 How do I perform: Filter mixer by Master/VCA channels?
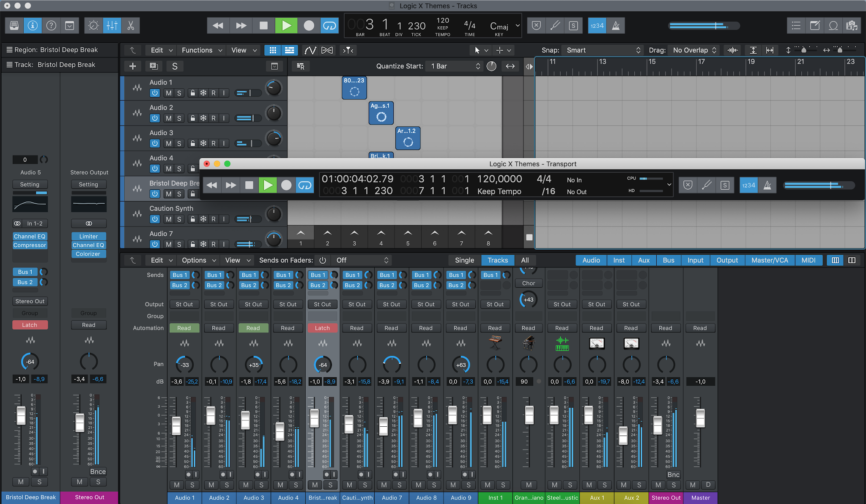(x=770, y=260)
